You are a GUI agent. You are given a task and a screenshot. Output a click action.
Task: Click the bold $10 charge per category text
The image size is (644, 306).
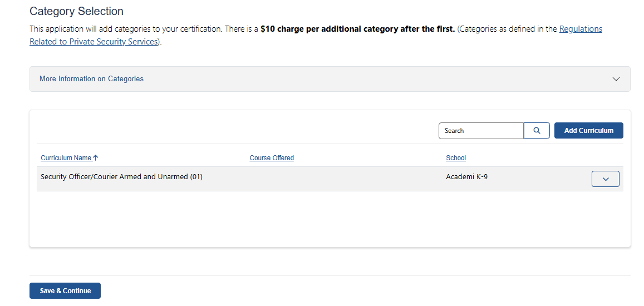coord(357,29)
